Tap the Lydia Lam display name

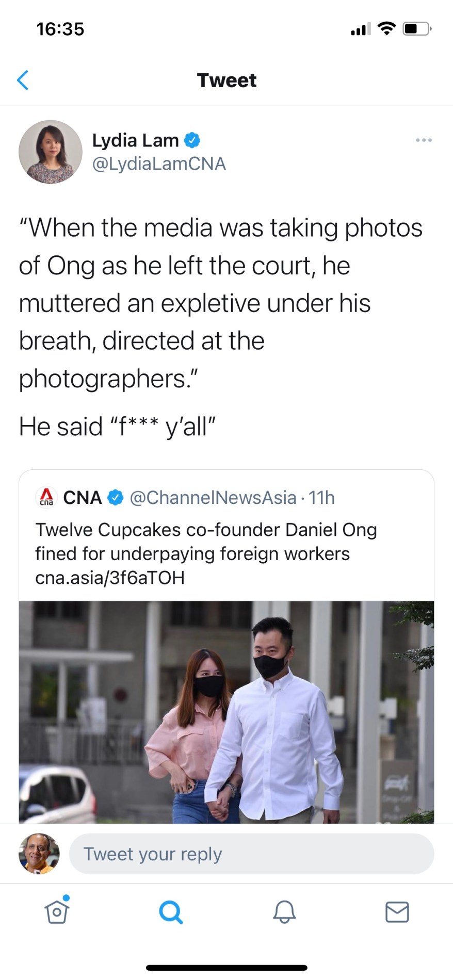coord(135,140)
